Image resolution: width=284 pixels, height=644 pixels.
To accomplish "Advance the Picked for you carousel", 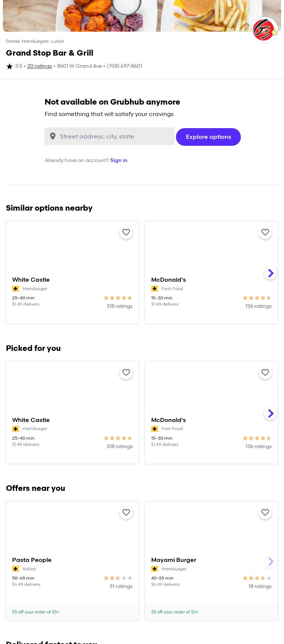I will pos(270,413).
